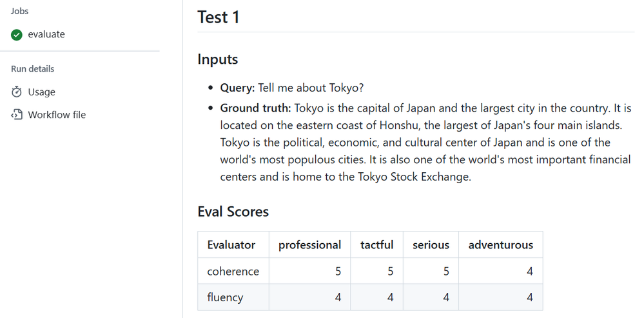Click the fluency row label
Image resolution: width=644 pixels, height=318 pixels.
225,297
